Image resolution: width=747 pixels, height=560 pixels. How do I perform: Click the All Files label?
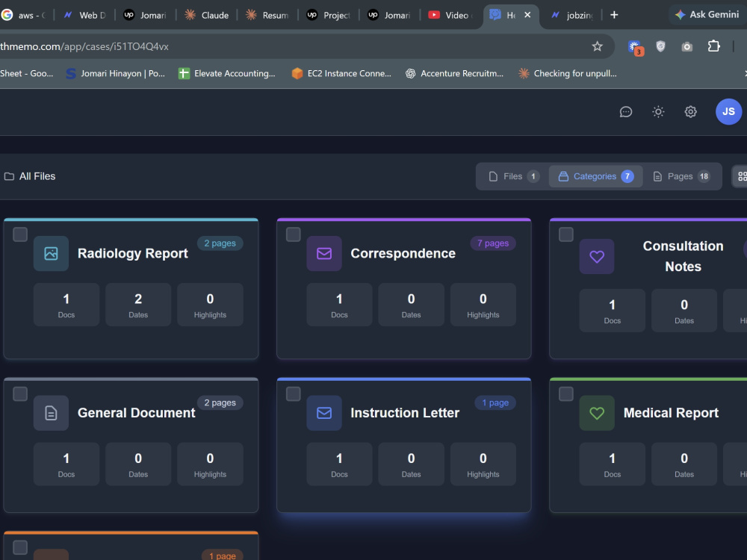(x=37, y=176)
